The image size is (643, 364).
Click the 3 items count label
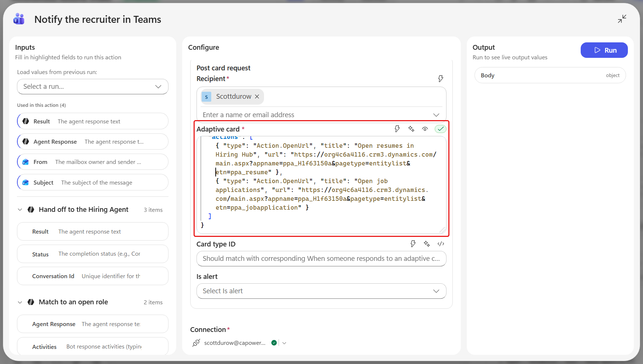[153, 210]
